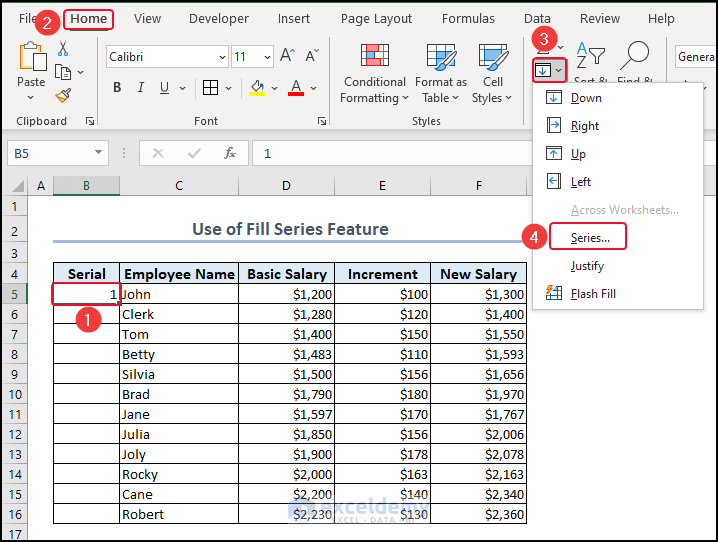Click the Cut scissors icon
This screenshot has width=718, height=542.
pos(63,48)
